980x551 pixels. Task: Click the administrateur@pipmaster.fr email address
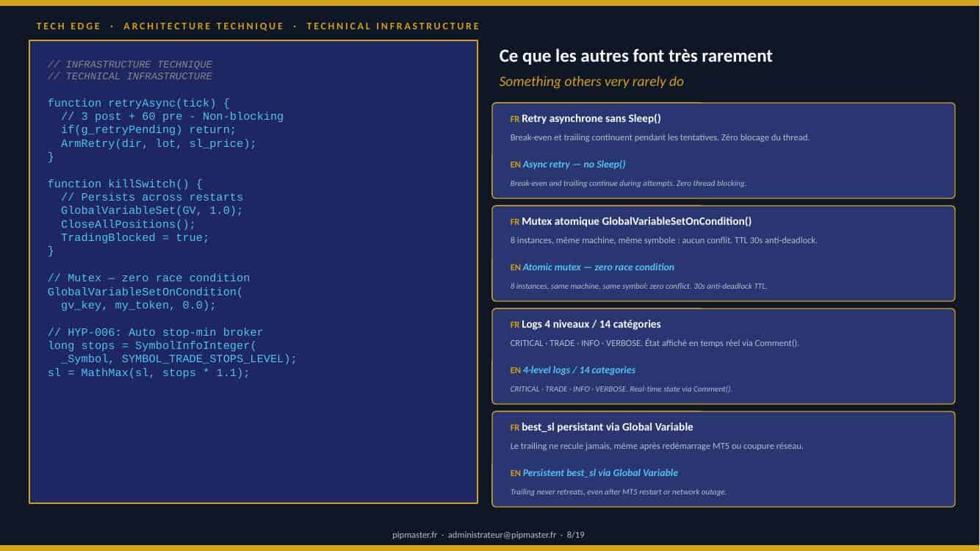502,535
